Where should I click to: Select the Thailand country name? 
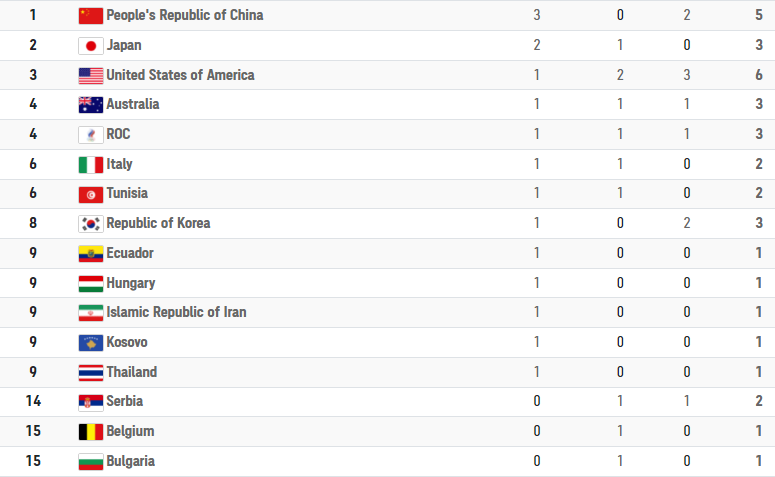coord(131,372)
